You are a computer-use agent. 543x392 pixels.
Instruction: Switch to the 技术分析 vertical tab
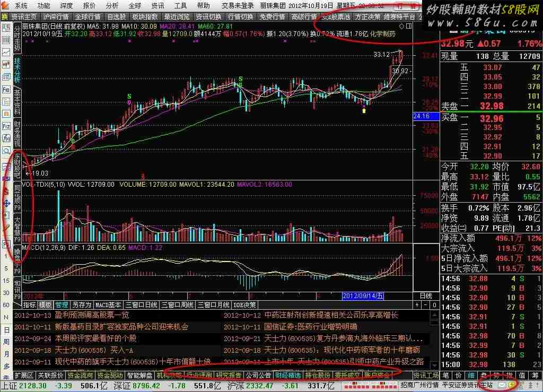pos(17,70)
